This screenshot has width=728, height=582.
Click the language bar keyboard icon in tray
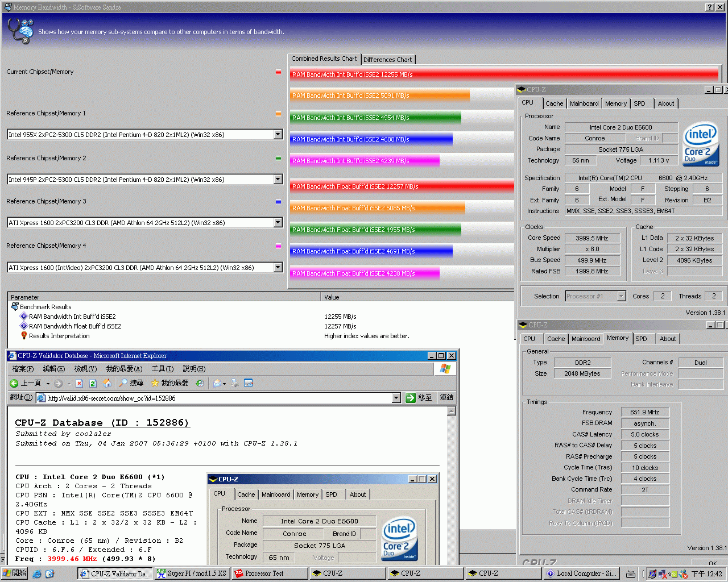point(631,574)
